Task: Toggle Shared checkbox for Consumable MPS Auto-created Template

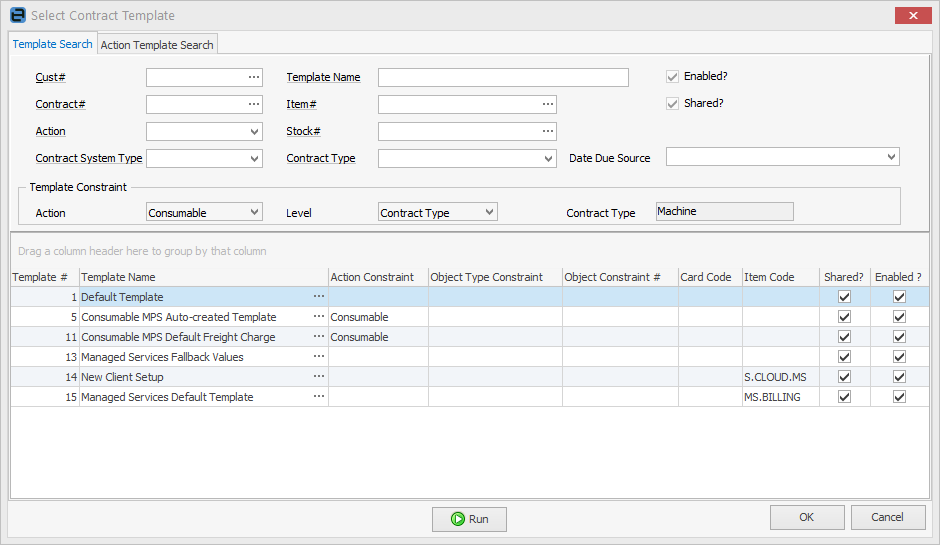Action: tap(844, 317)
